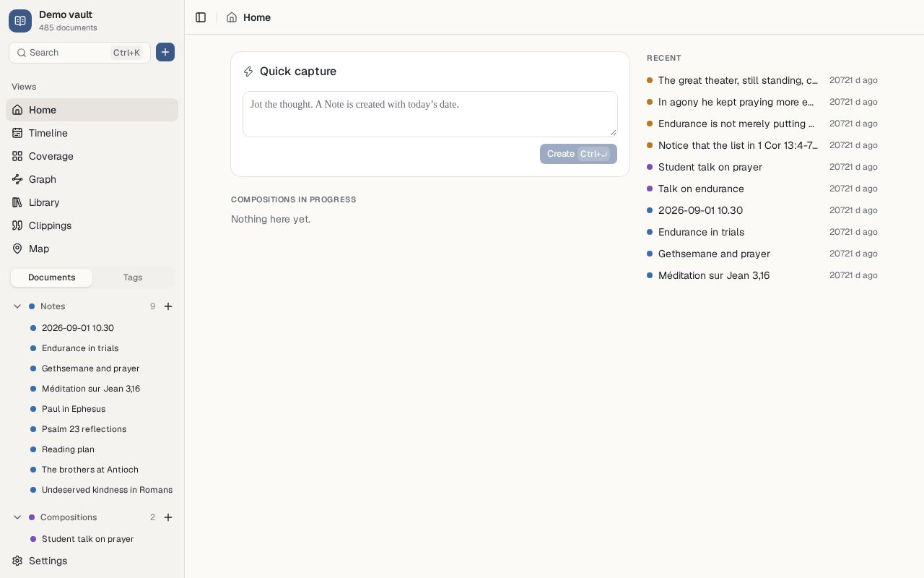Click the Notes category label

(53, 306)
